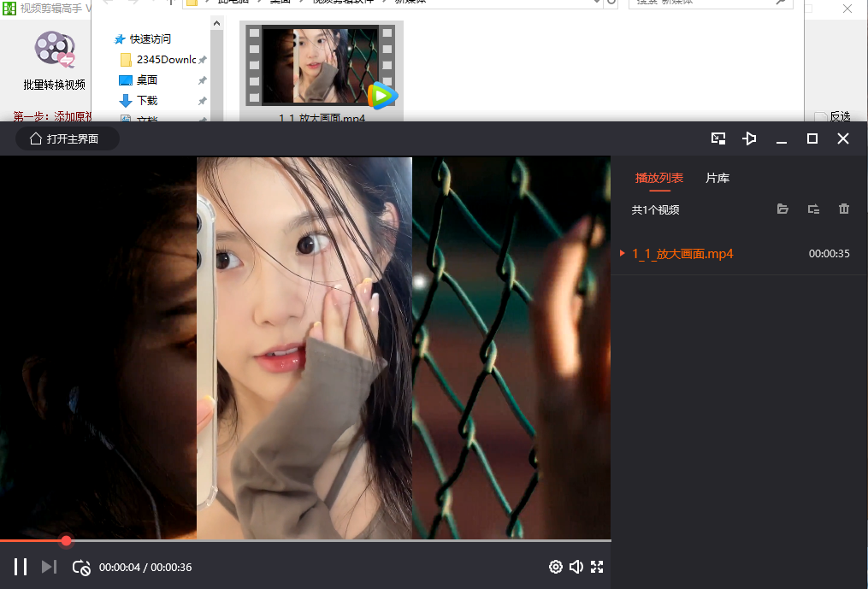Pin the player window on top
Screen dimensions: 868x589
click(x=749, y=138)
